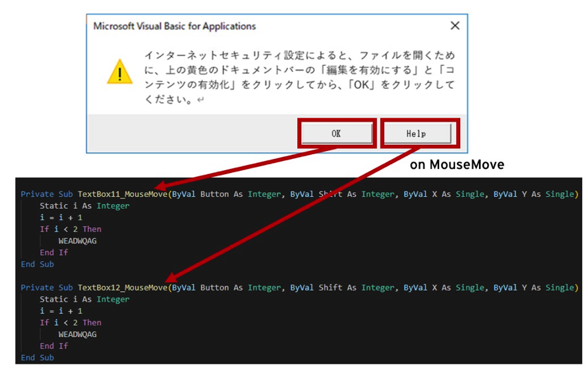Click "If i < 2 Then" line in TextBox12 sub
This screenshot has height=371, width=588.
coord(71,323)
